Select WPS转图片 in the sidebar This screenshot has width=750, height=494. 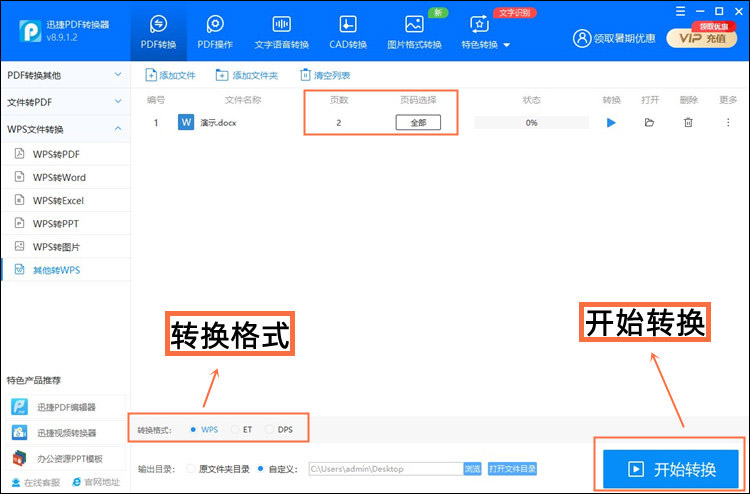click(x=65, y=247)
